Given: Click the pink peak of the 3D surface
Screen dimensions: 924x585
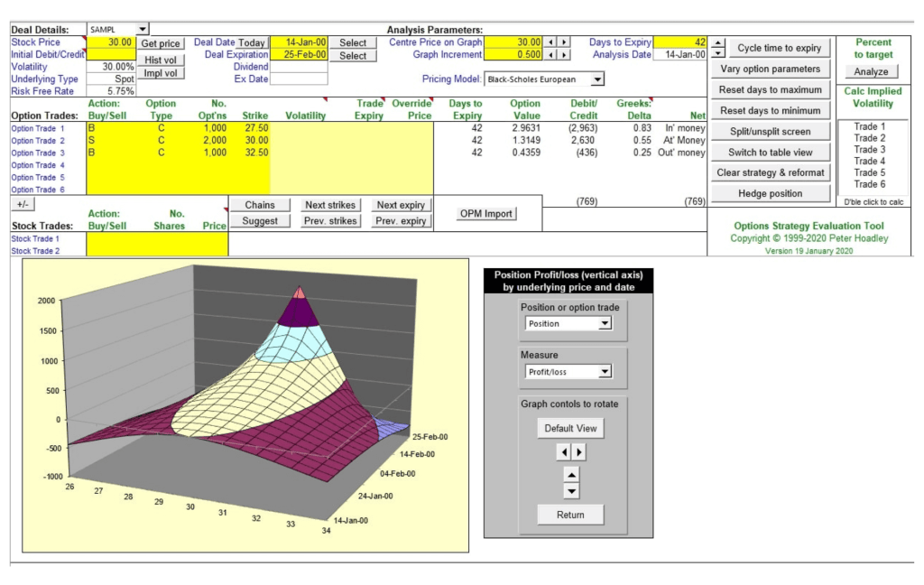Looking at the screenshot, I should click(x=300, y=292).
